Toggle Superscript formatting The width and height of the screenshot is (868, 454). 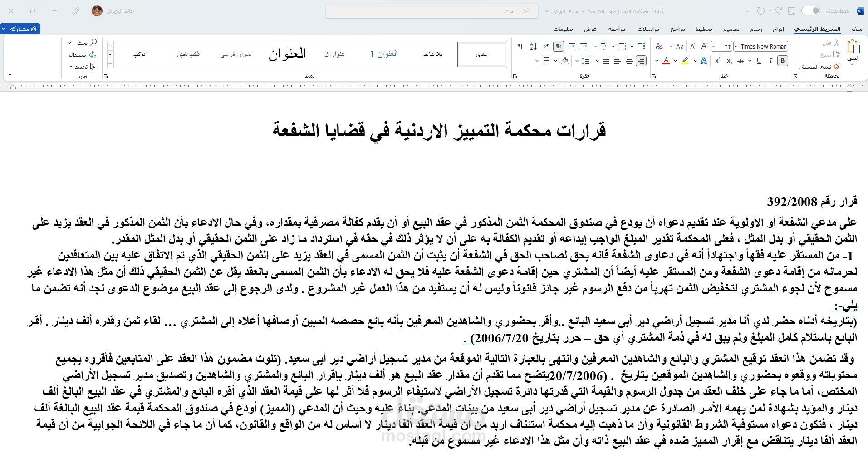(x=717, y=60)
